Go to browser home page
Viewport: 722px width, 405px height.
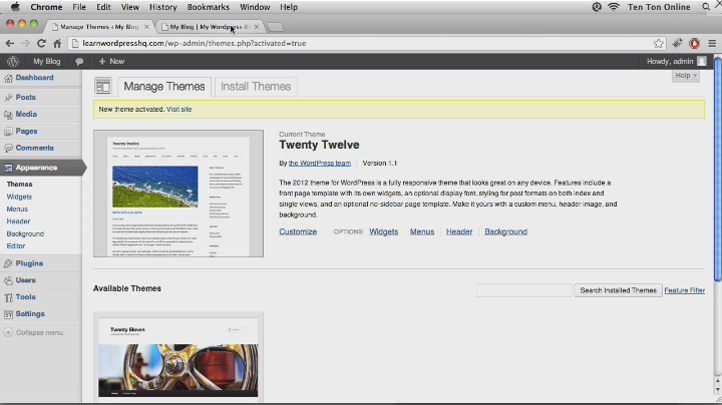tap(57, 43)
